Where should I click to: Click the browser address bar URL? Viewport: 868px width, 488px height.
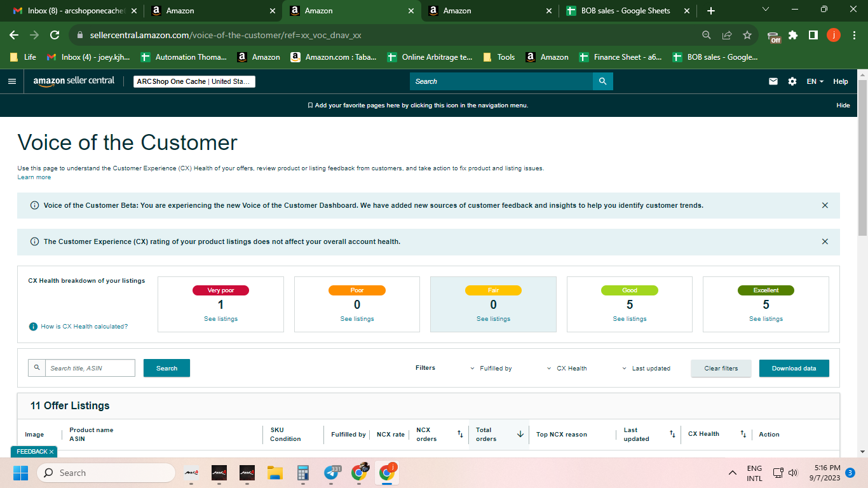tap(226, 35)
